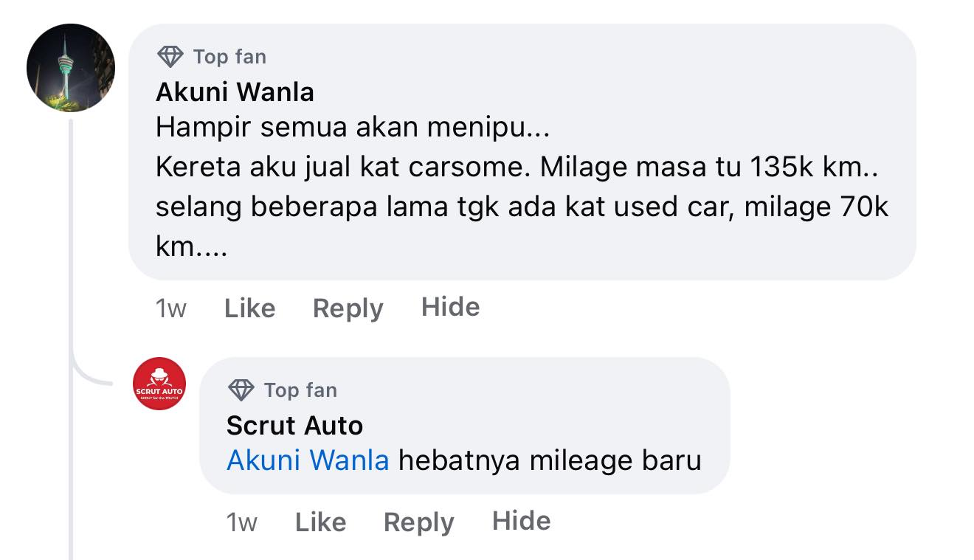The image size is (974, 560).
Task: Click the 1w timestamp under Akuni Wanla's comment
Action: coord(170,308)
